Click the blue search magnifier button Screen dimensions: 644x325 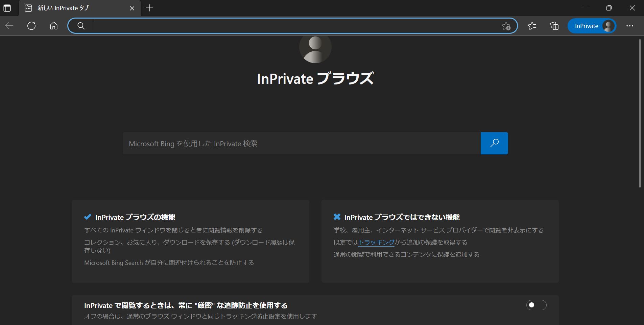(494, 143)
